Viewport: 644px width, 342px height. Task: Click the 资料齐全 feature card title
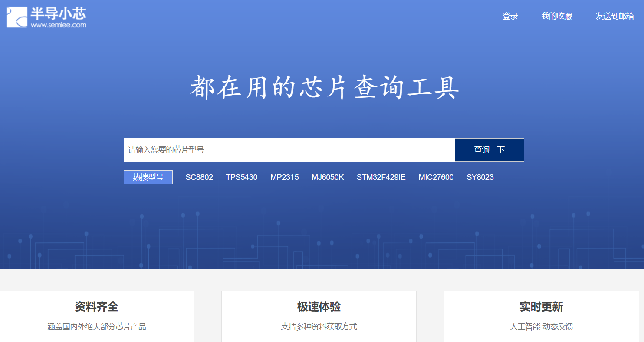click(x=97, y=306)
